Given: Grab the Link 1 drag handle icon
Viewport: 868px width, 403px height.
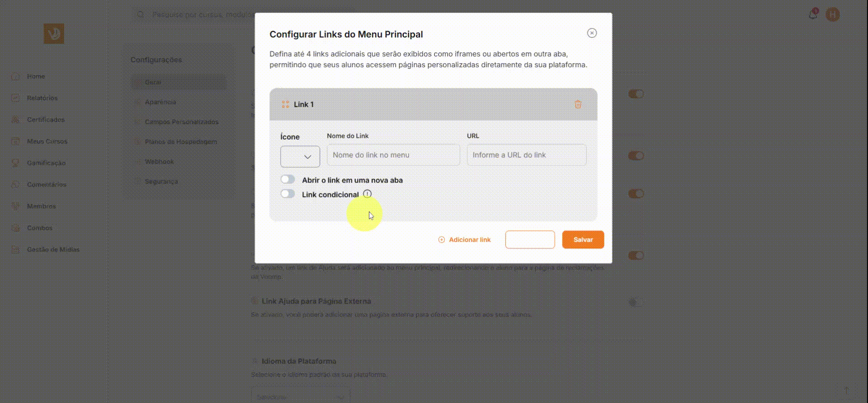Looking at the screenshot, I should pos(285,104).
